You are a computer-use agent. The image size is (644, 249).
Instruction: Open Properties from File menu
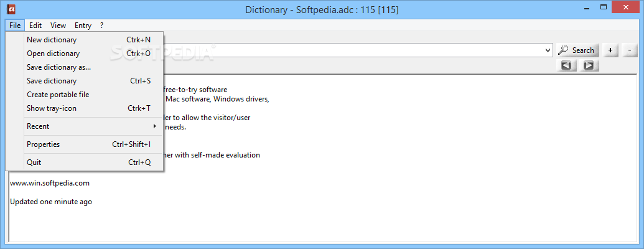tap(85, 144)
